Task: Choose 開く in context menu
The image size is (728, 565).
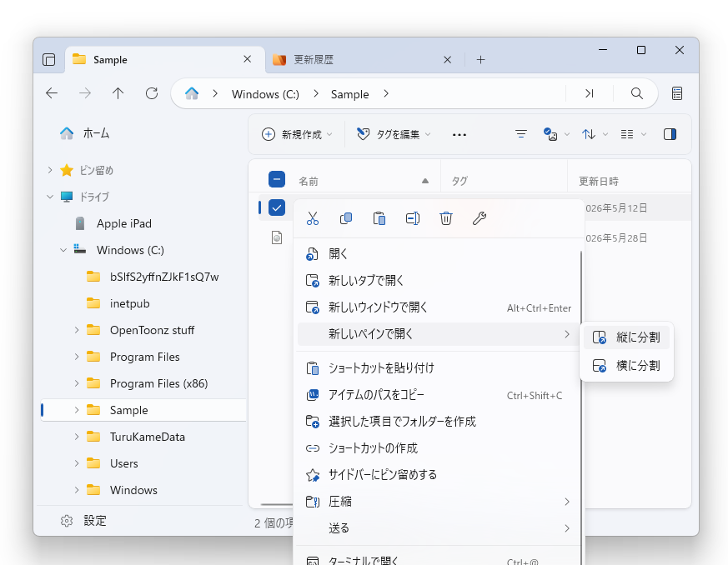Action: pos(439,253)
